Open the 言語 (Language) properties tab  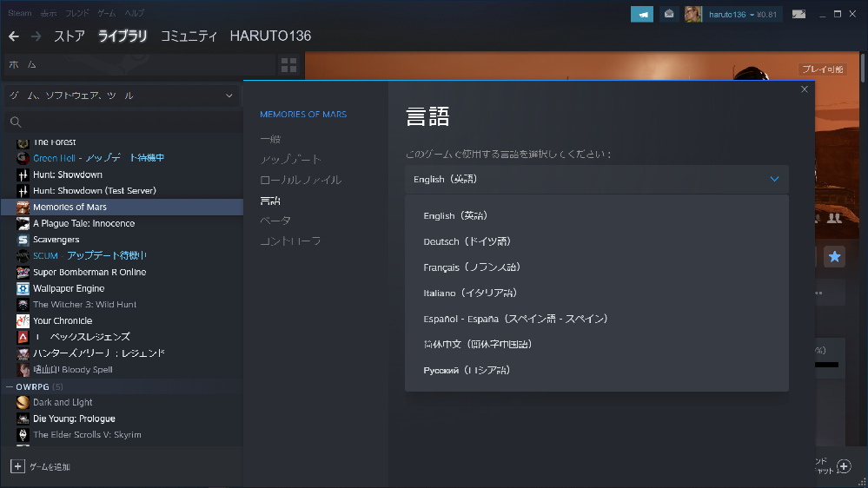coord(270,201)
